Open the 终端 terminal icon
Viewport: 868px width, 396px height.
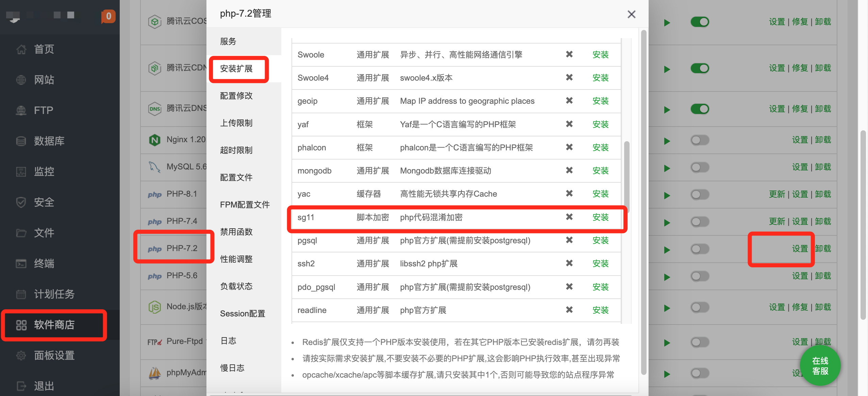coord(21,263)
